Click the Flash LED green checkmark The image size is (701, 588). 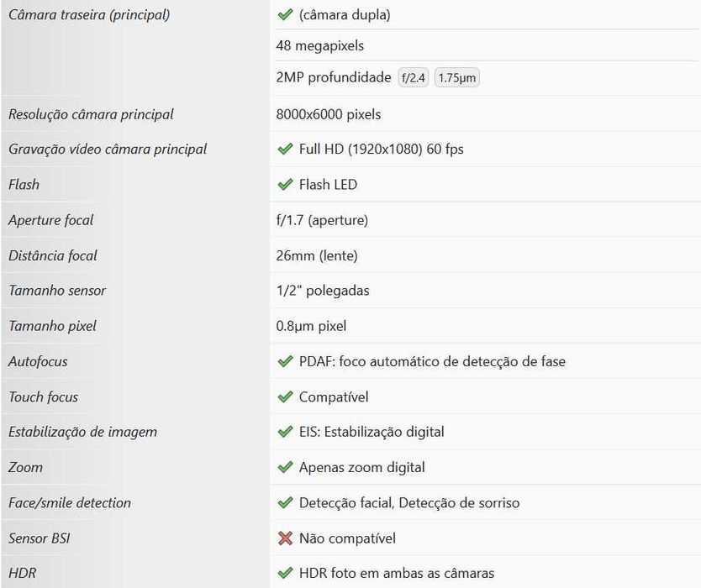(285, 185)
